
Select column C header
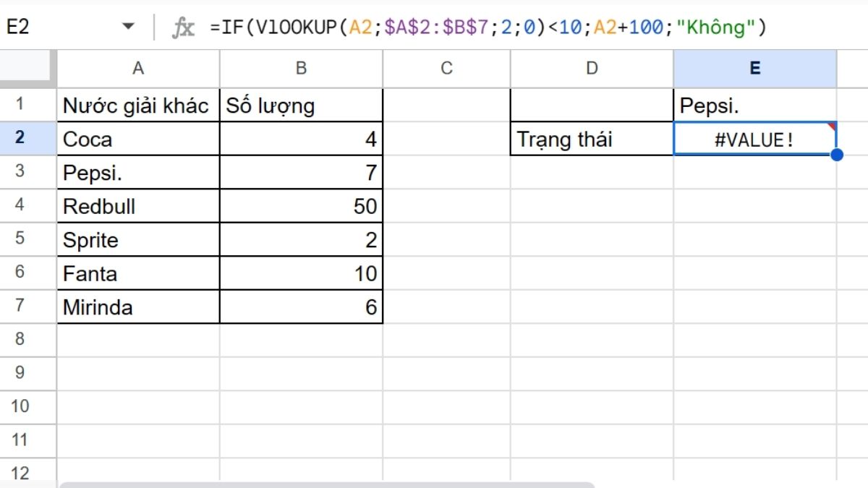pos(447,69)
